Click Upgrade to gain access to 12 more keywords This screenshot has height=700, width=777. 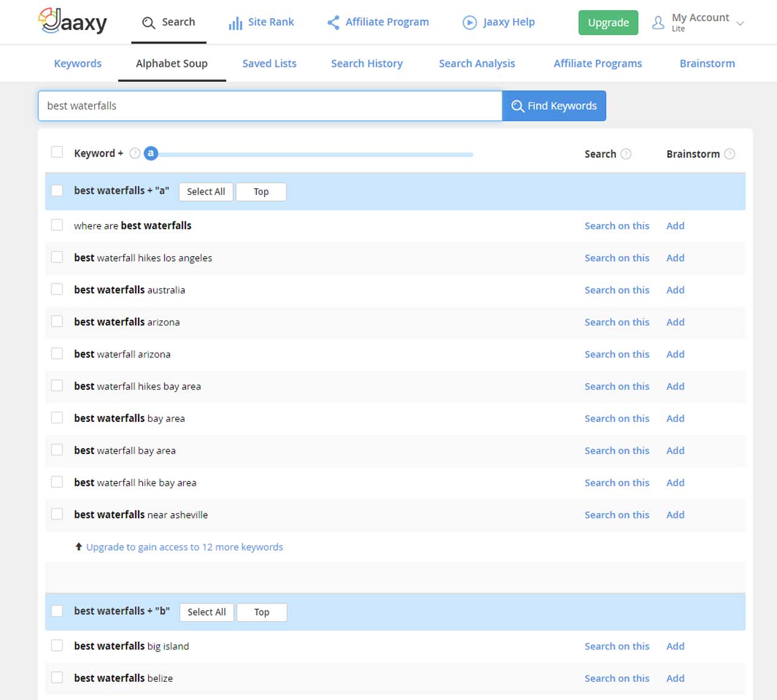pyautogui.click(x=185, y=547)
